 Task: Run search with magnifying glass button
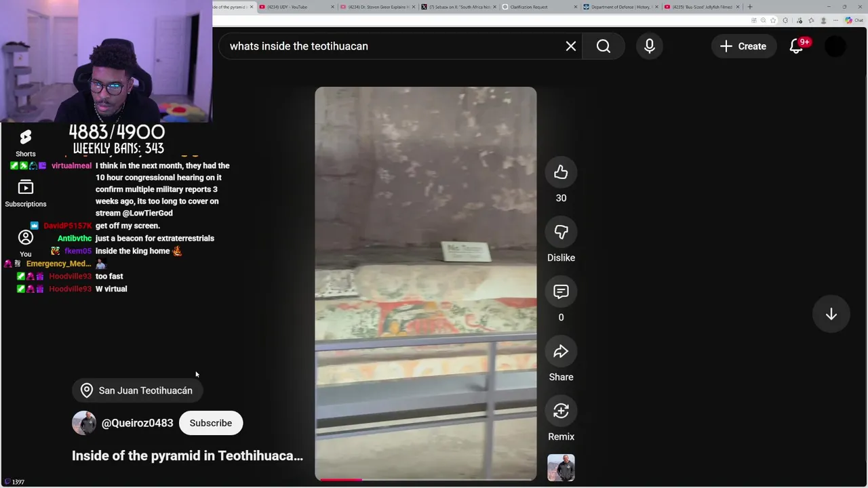click(604, 46)
